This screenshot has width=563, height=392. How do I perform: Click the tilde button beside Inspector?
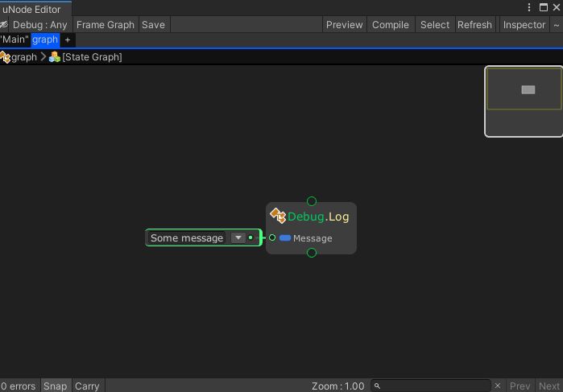coord(557,25)
